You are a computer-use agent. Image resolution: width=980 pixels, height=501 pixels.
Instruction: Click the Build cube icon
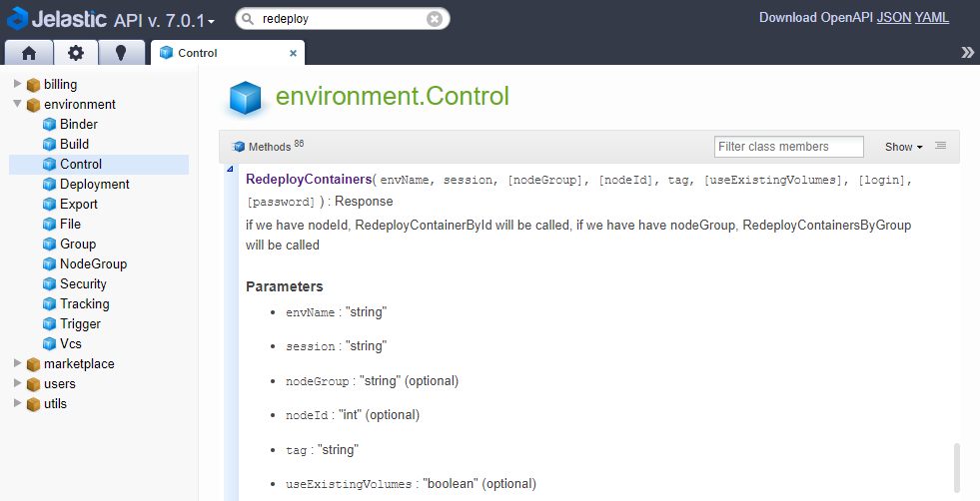[x=49, y=145]
